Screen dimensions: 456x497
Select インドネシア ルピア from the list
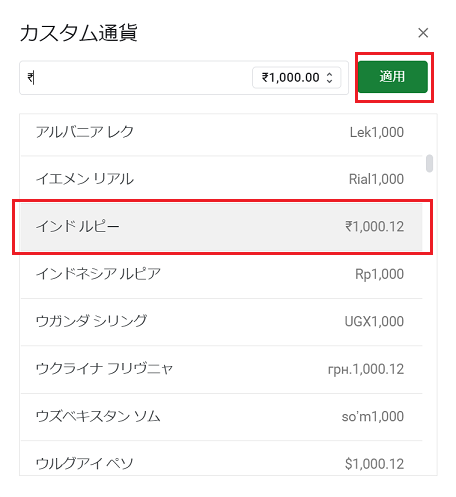pos(222,274)
